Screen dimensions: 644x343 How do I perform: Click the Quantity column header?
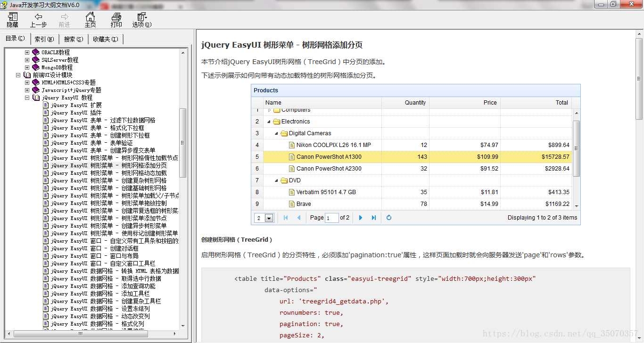tap(405, 103)
